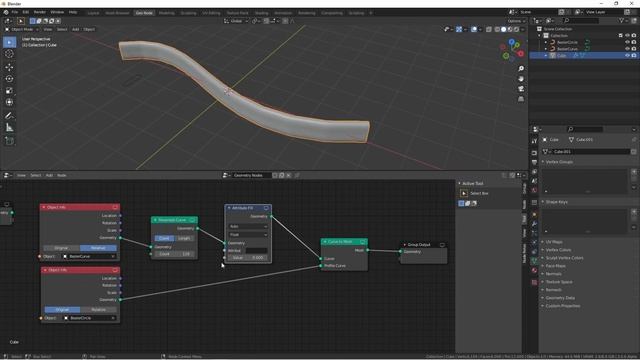Collapse the Collection in outliner

pyautogui.click(x=540, y=36)
